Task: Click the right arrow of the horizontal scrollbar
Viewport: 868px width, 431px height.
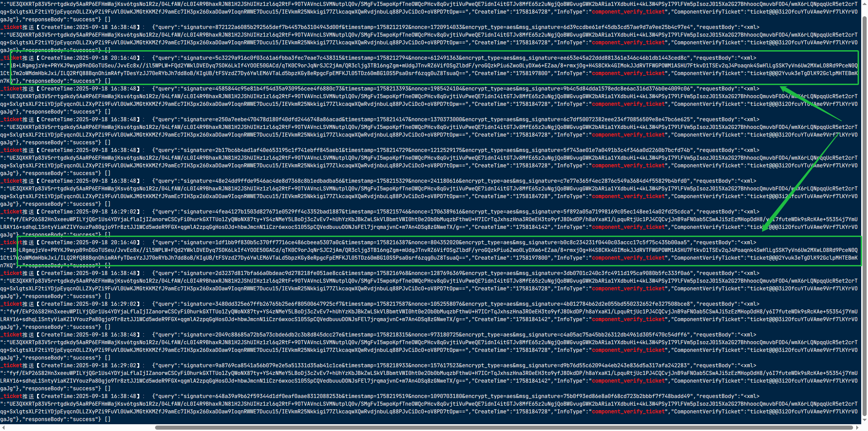Action: [x=857, y=427]
